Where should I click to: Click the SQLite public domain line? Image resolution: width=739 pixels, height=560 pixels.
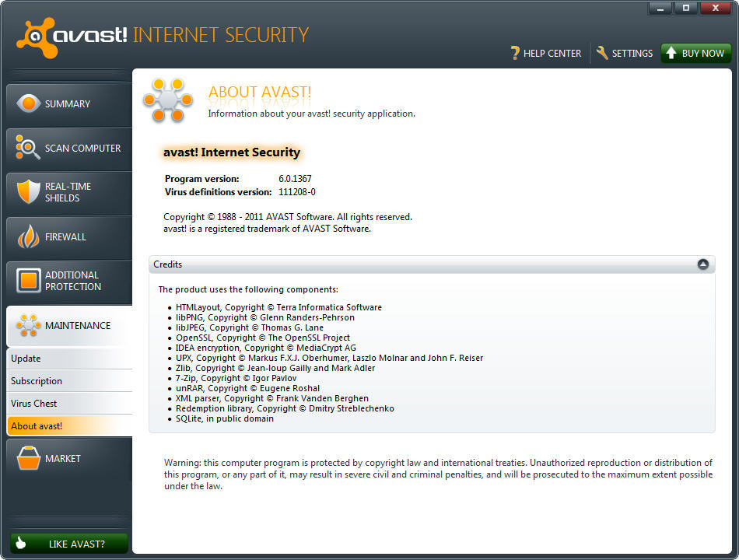tap(224, 419)
